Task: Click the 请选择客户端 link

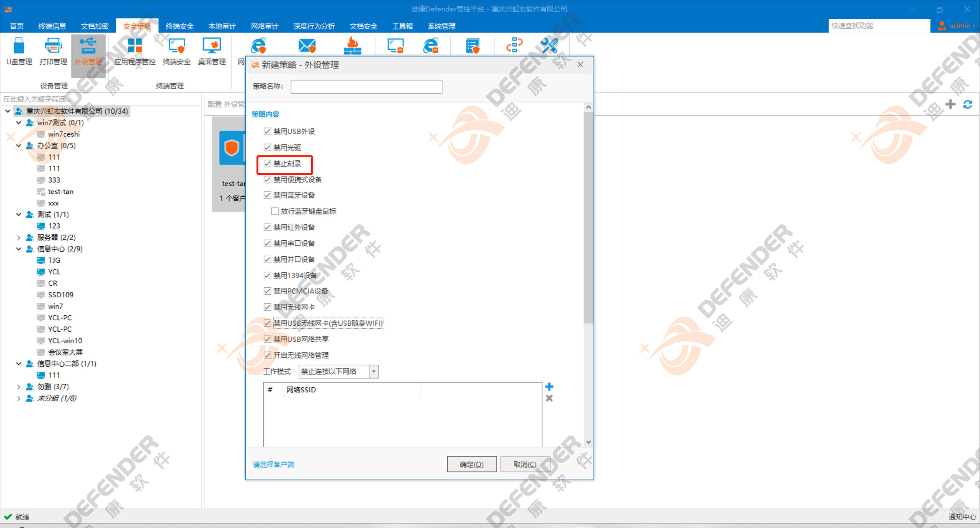Action: (x=274, y=464)
